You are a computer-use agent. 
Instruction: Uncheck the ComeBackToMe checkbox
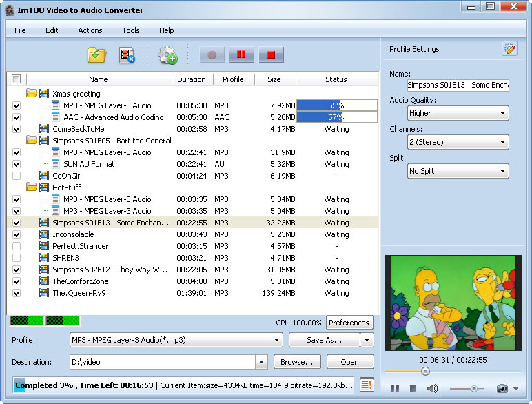(x=17, y=129)
